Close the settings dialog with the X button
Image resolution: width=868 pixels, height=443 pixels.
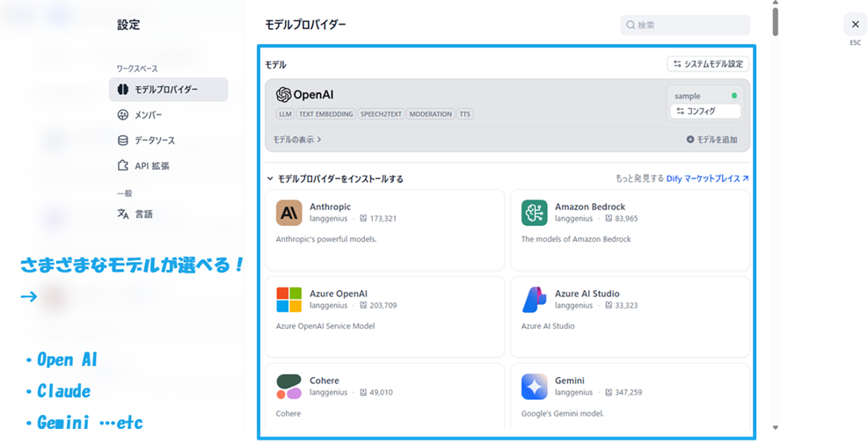coord(856,25)
